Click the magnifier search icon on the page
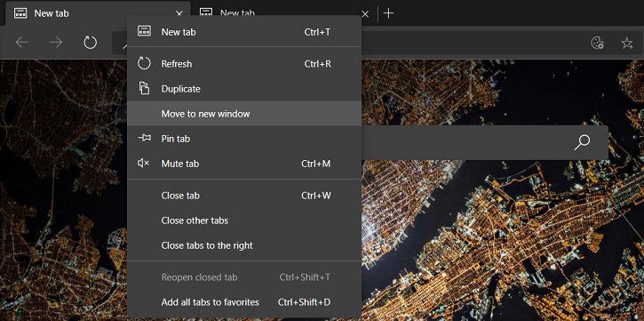Image resolution: width=644 pixels, height=321 pixels. coord(582,142)
